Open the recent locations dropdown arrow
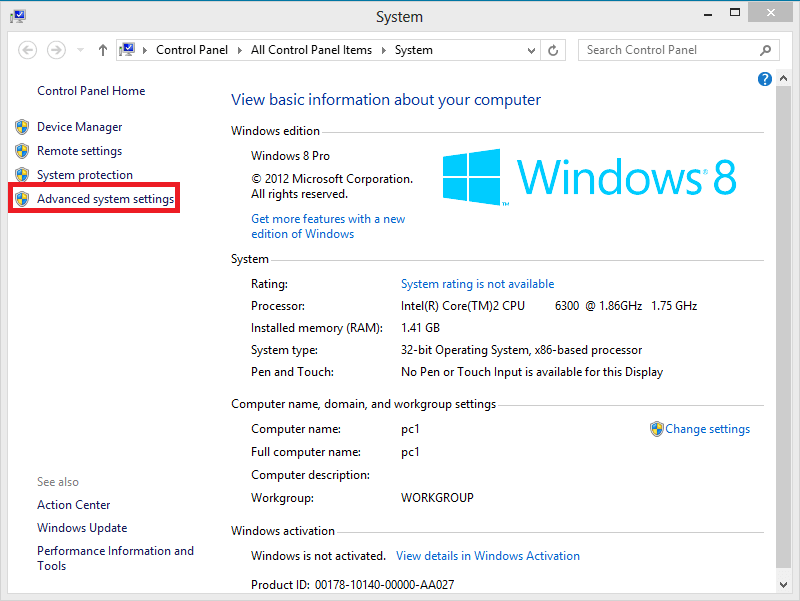Viewport: 800px width, 601px height. coord(80,50)
